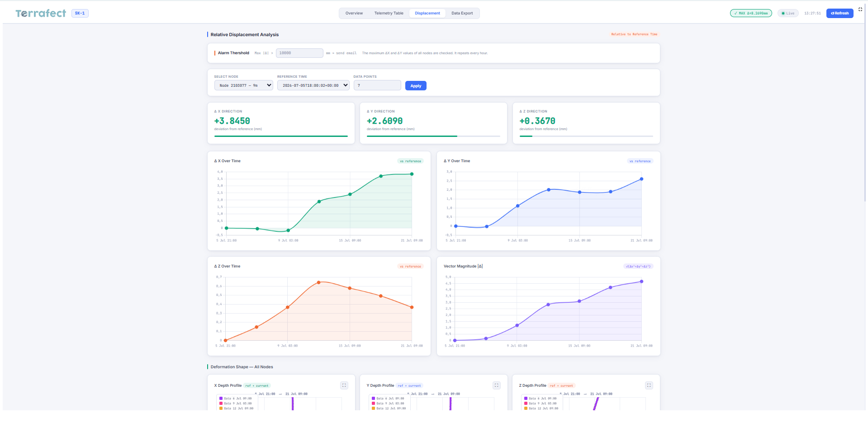This screenshot has width=868, height=427.
Task: Select the Displacement tab
Action: click(x=427, y=13)
